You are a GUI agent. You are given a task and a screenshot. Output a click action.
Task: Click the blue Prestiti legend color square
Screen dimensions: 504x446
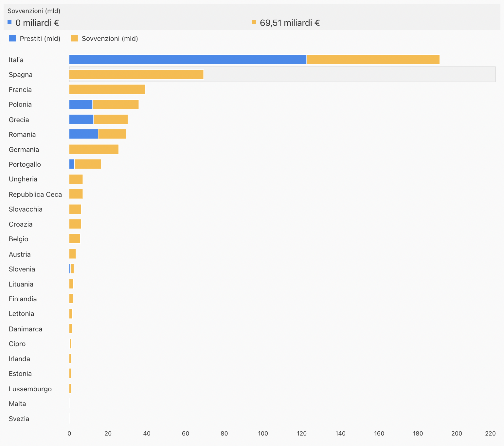tap(12, 38)
